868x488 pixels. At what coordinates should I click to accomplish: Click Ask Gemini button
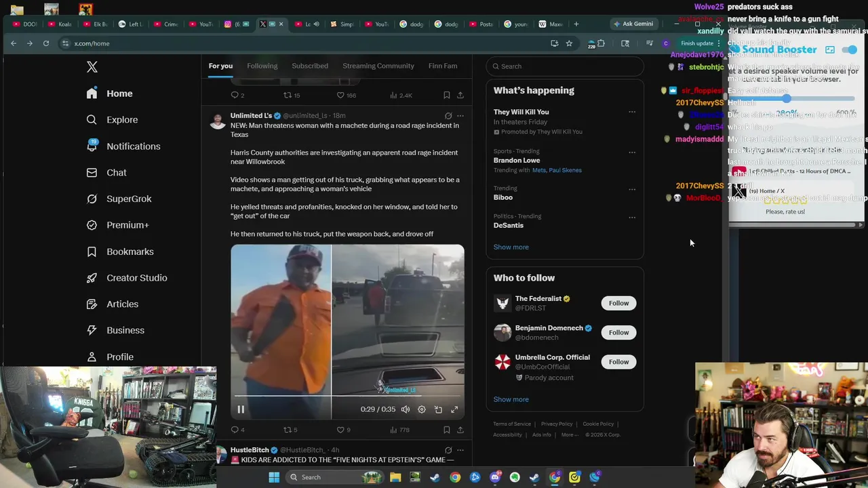pyautogui.click(x=633, y=24)
